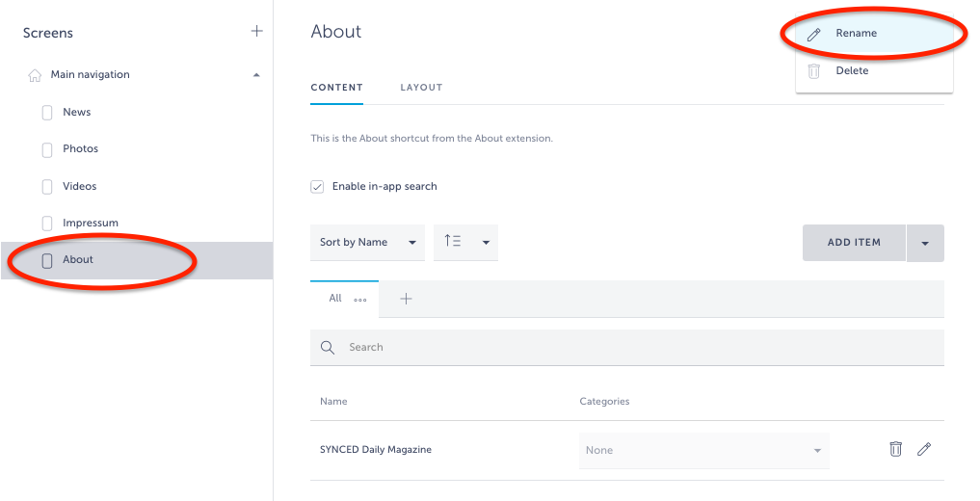The image size is (980, 501).
Task: Choose Delete from the popup menu
Action: 874,70
